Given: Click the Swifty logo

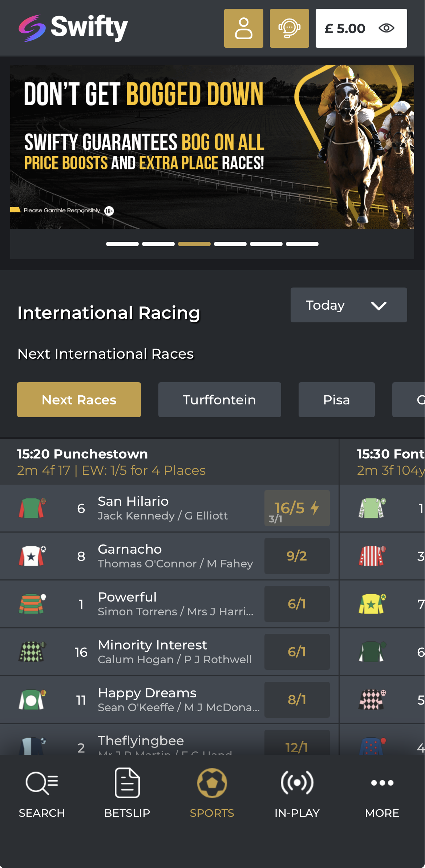Looking at the screenshot, I should [73, 28].
